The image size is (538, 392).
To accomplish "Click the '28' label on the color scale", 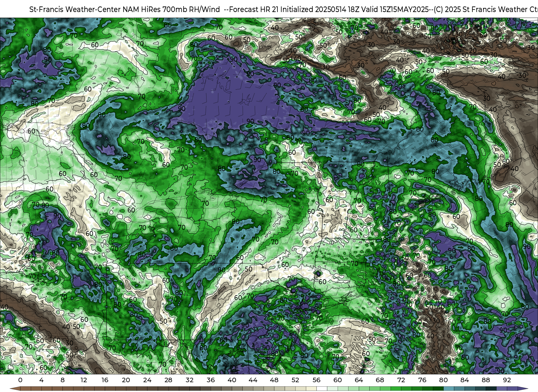I will coord(168,380).
